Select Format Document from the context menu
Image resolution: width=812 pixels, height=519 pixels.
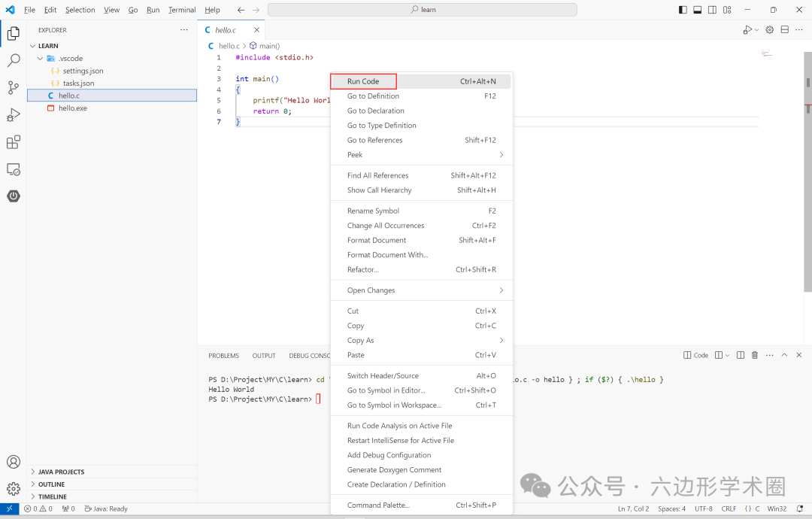click(x=377, y=240)
